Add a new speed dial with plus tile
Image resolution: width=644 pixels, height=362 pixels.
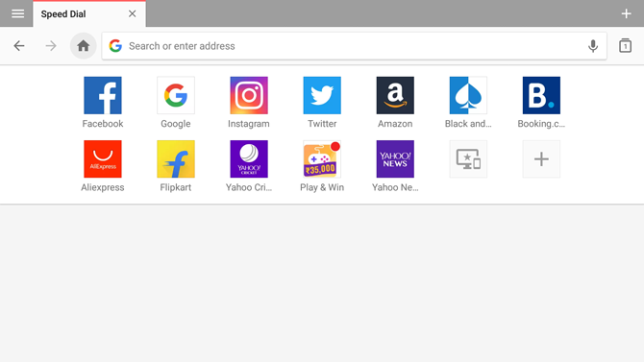(541, 158)
